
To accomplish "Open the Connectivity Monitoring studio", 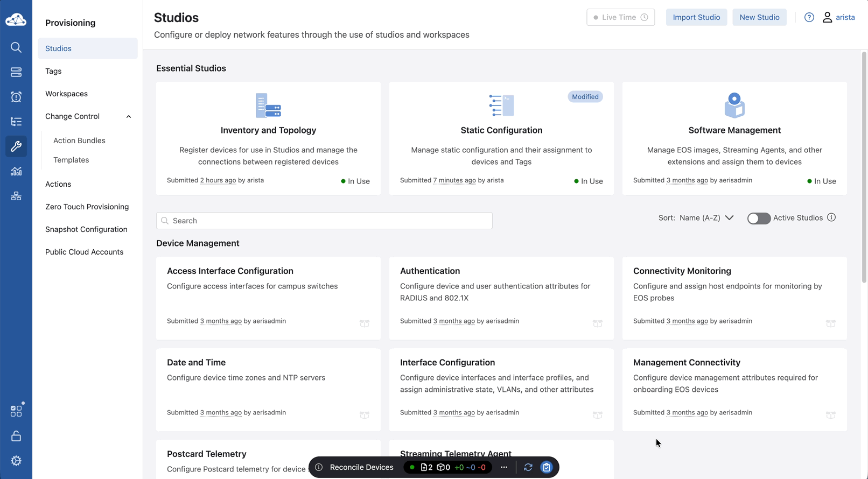I will 734,298.
